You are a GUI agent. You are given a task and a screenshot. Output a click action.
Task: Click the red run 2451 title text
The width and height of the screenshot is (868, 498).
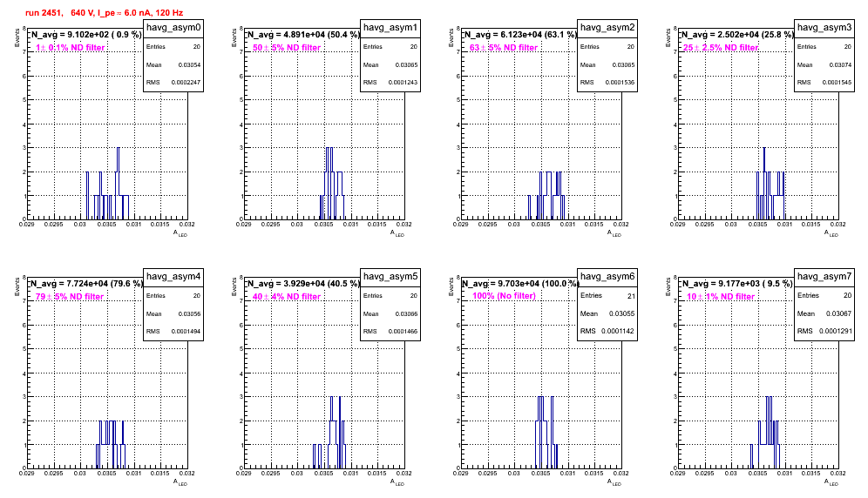point(104,12)
